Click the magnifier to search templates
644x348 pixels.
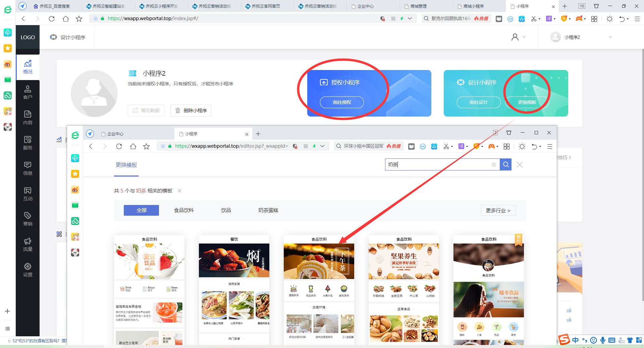point(505,164)
